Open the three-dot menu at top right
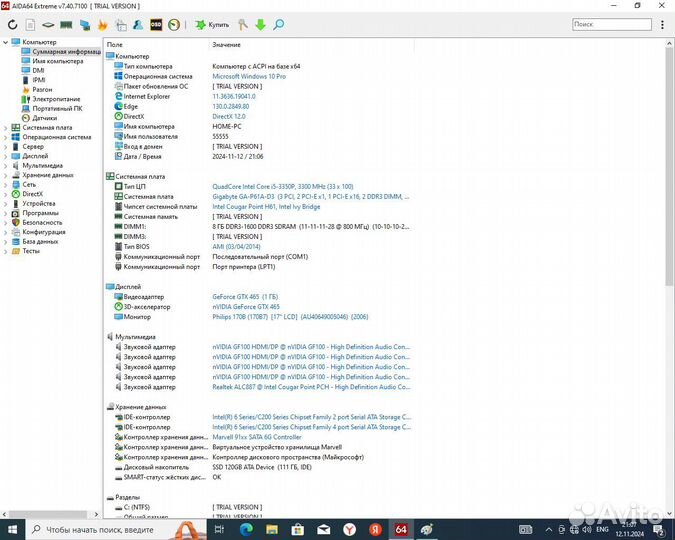This screenshot has width=675, height=540. (x=662, y=25)
